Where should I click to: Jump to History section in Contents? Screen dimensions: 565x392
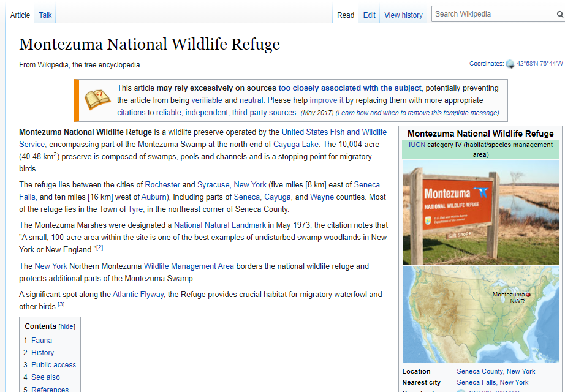[x=42, y=352]
